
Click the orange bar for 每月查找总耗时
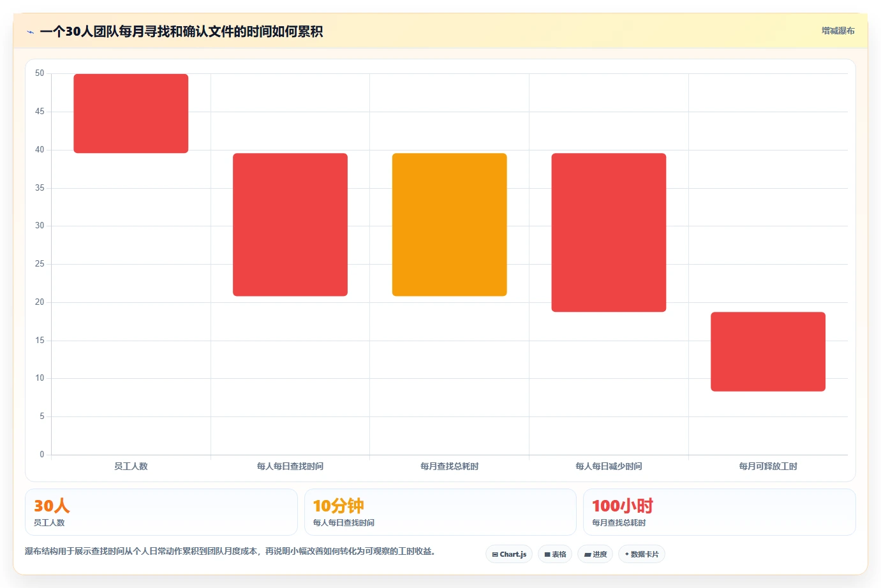click(450, 224)
